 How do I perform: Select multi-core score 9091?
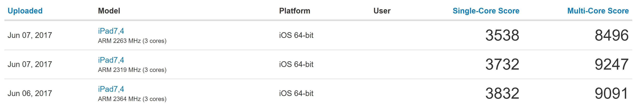(x=612, y=93)
